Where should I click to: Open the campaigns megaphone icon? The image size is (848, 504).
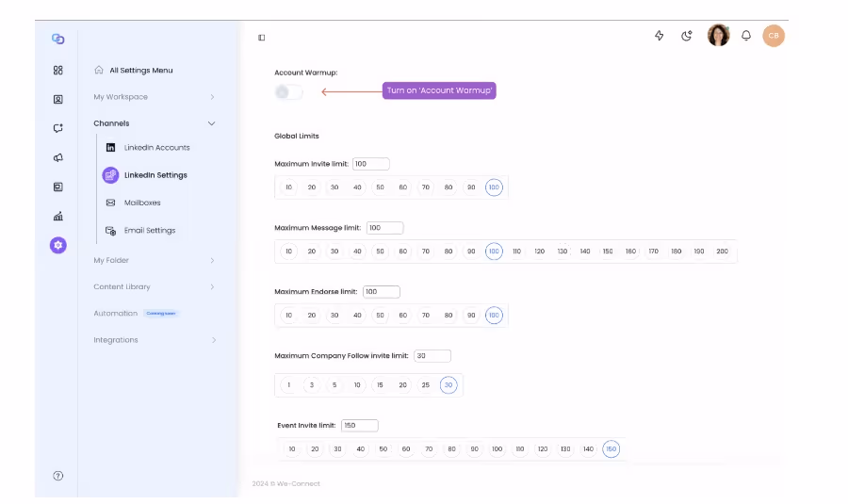click(57, 157)
